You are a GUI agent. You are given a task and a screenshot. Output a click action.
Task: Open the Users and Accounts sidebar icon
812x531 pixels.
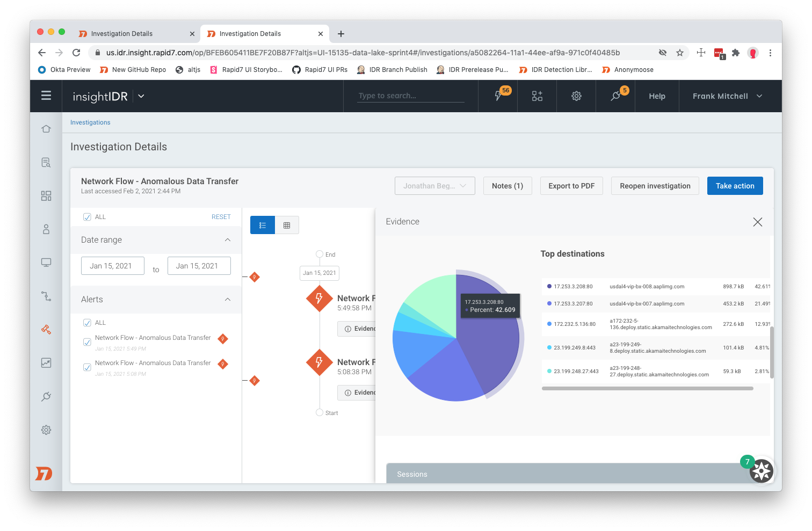pos(46,229)
